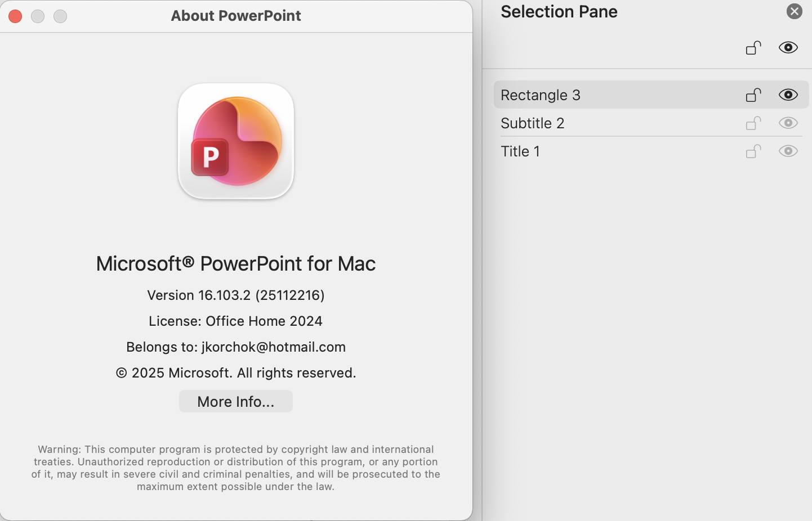
Task: Hide the Subtitle 2 object
Action: (788, 123)
